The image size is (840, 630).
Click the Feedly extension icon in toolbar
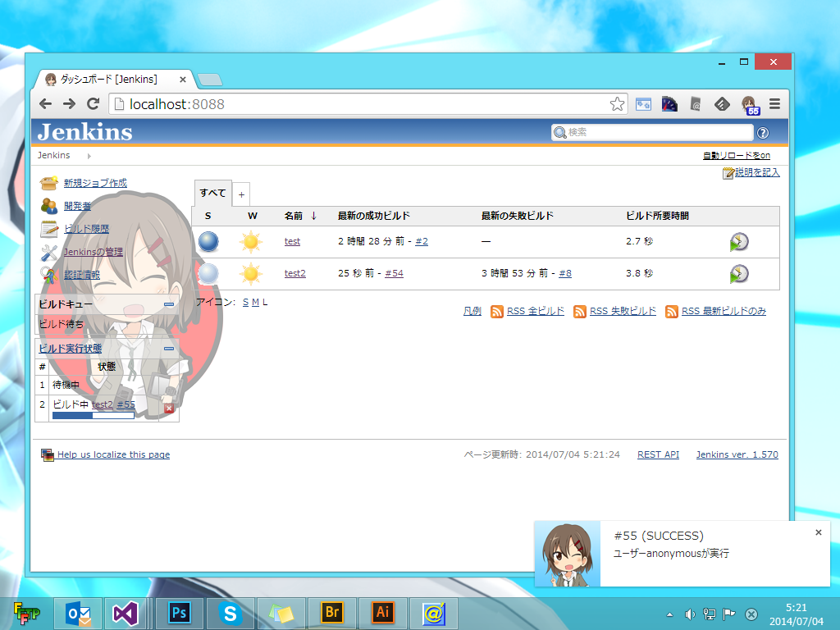tap(722, 104)
